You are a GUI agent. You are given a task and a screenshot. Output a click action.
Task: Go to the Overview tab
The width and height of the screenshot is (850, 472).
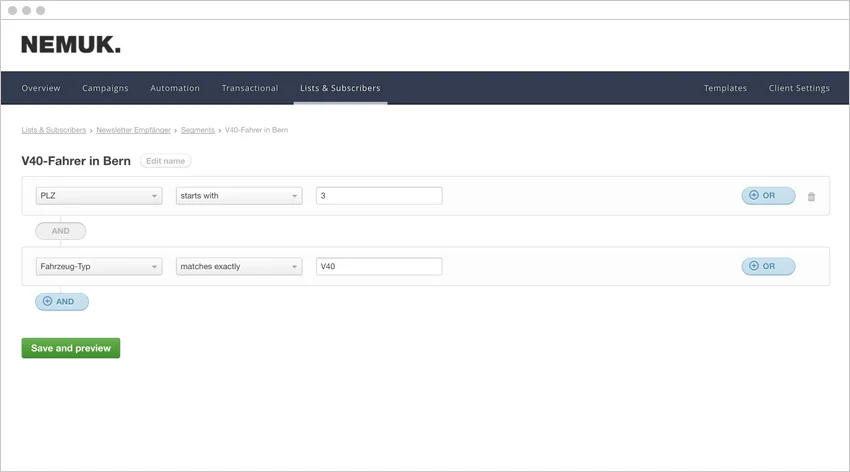[41, 88]
